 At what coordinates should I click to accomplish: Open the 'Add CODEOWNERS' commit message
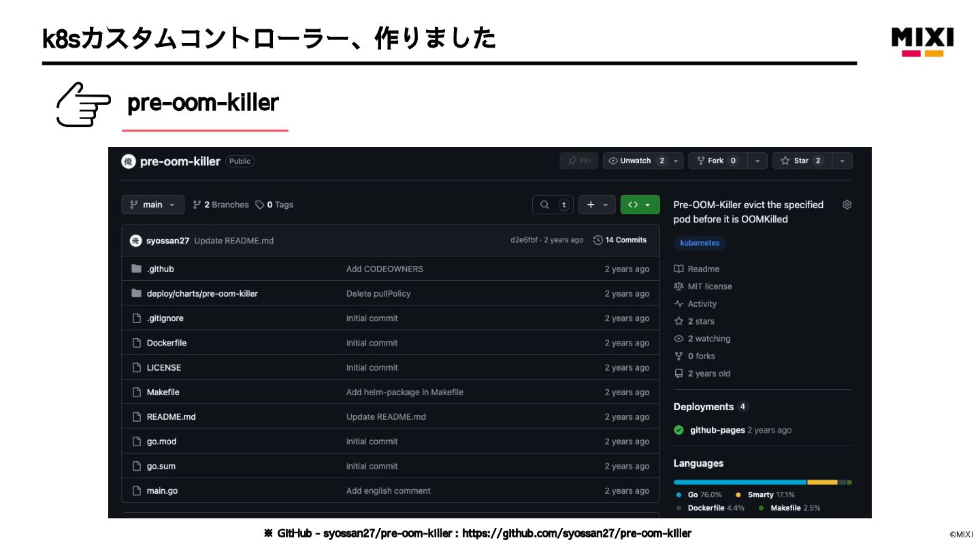point(385,269)
